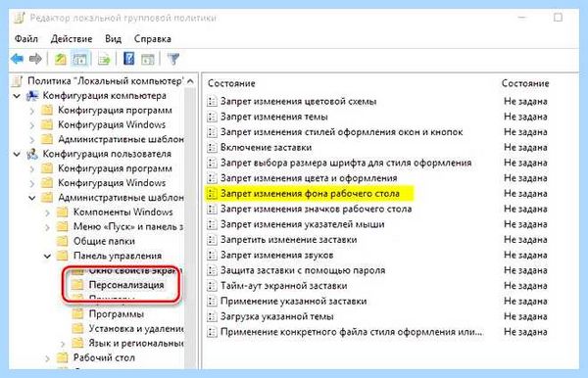588x378 pixels.
Task: Collapse Конфигурация пользователя node
Action: click(x=17, y=154)
